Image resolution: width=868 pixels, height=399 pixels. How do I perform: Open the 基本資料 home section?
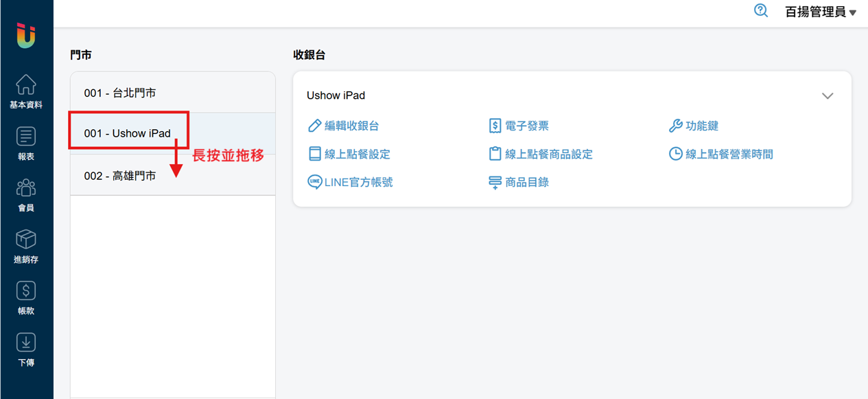pyautogui.click(x=26, y=91)
